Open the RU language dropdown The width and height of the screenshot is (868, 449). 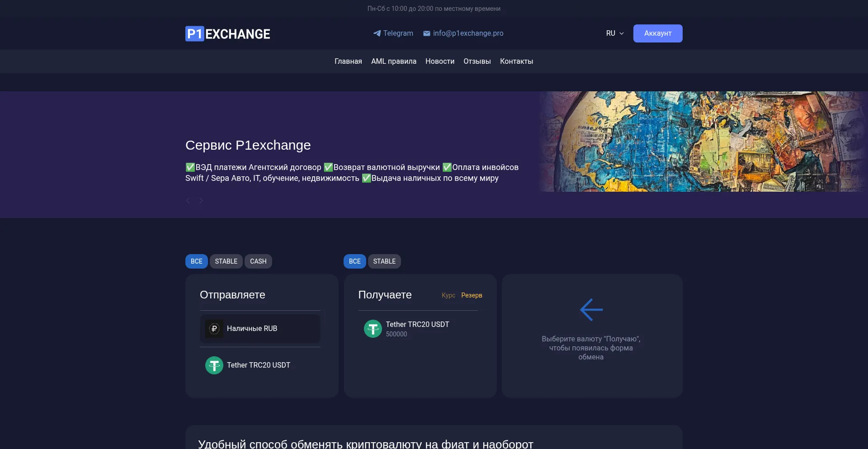(615, 33)
